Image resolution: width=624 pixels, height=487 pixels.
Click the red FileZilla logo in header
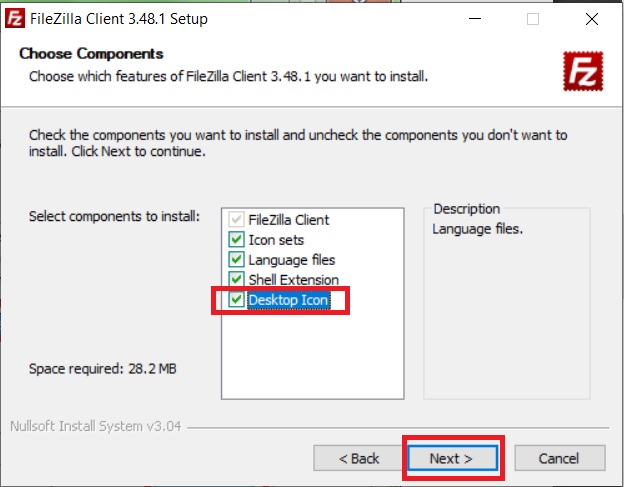point(583,71)
